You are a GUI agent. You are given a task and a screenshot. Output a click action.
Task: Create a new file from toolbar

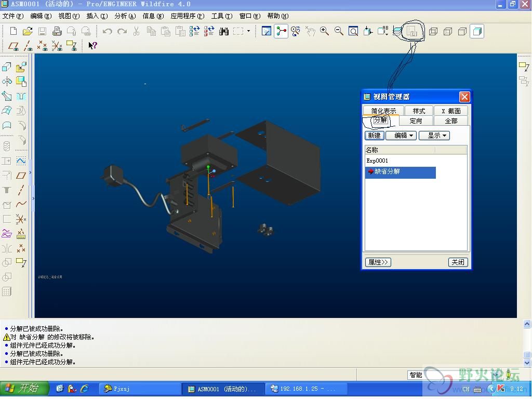pyautogui.click(x=13, y=32)
